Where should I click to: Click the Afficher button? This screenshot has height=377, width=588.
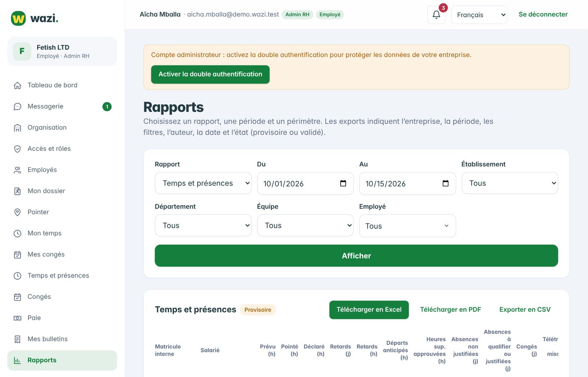tap(356, 256)
